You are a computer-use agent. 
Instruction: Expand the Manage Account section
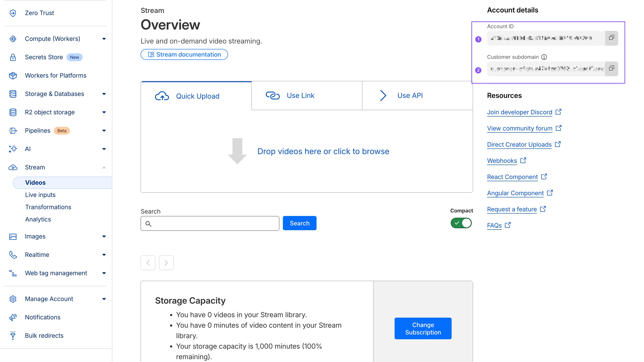tap(104, 299)
